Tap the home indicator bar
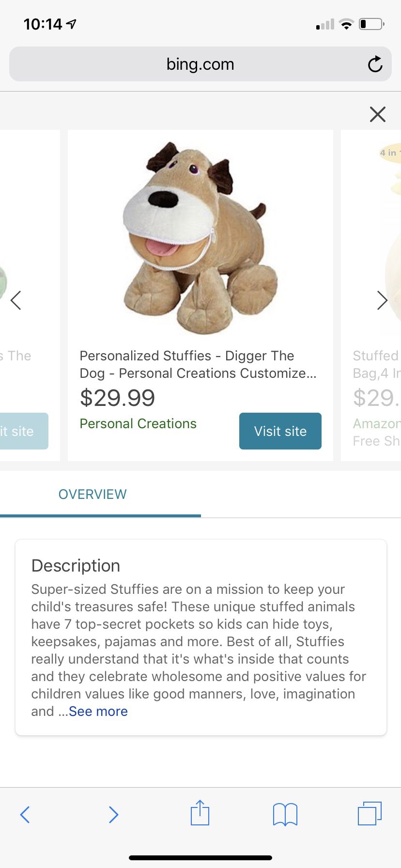 [200, 858]
